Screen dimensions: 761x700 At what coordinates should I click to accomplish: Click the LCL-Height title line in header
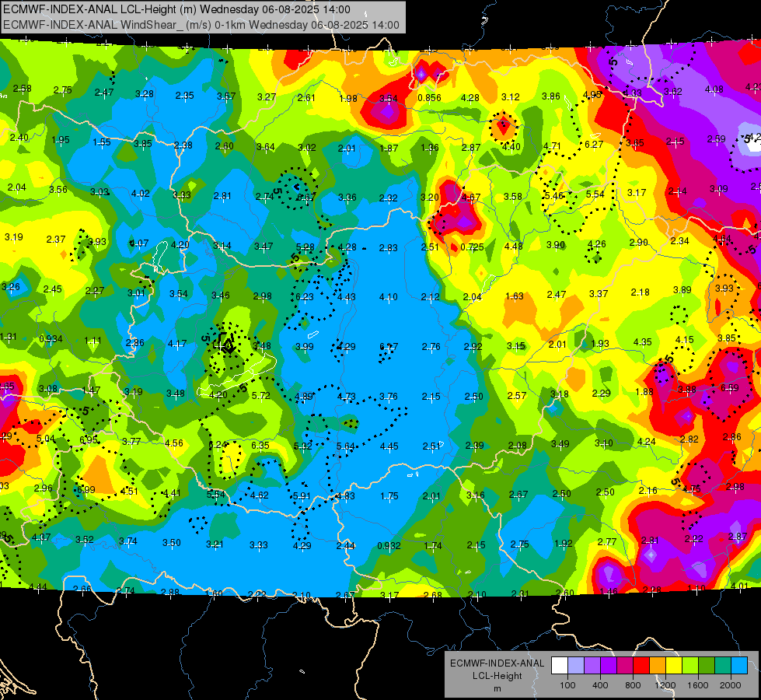[x=176, y=9]
